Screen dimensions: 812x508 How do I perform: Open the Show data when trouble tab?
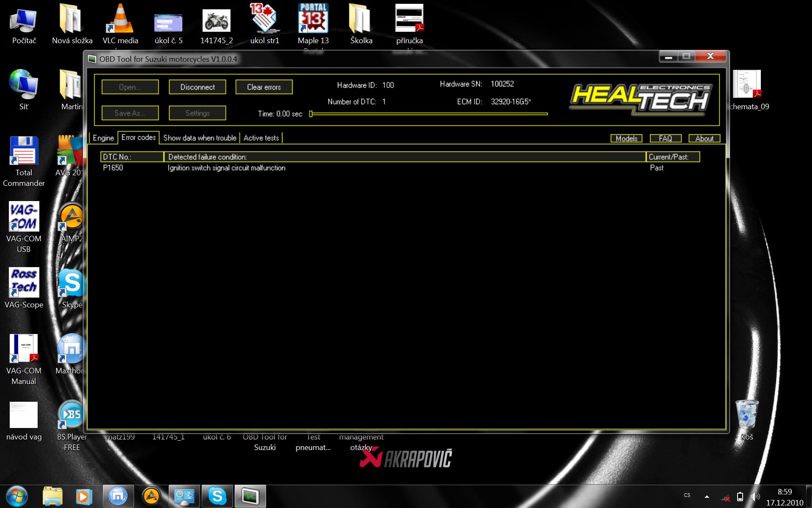tap(200, 138)
